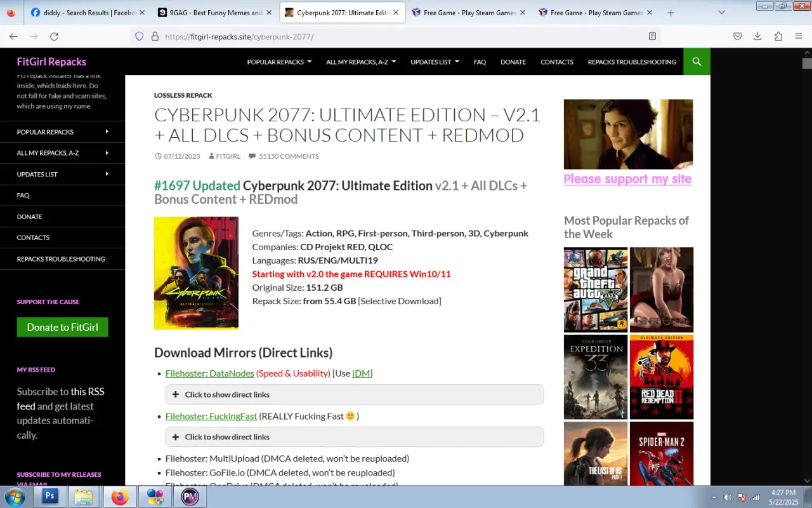The image size is (812, 508).
Task: Open the Expedition 33 repack thumbnail
Action: [596, 377]
